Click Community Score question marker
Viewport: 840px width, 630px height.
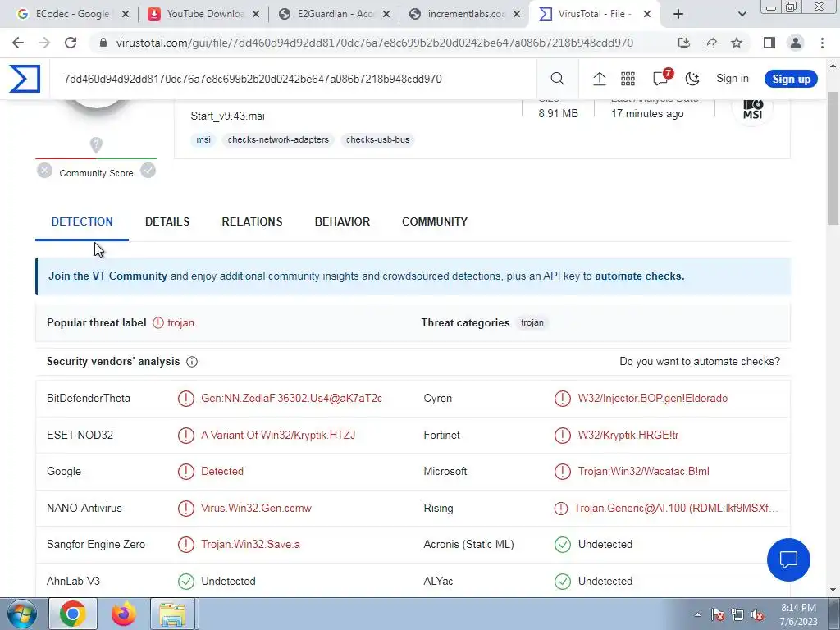coord(96,144)
